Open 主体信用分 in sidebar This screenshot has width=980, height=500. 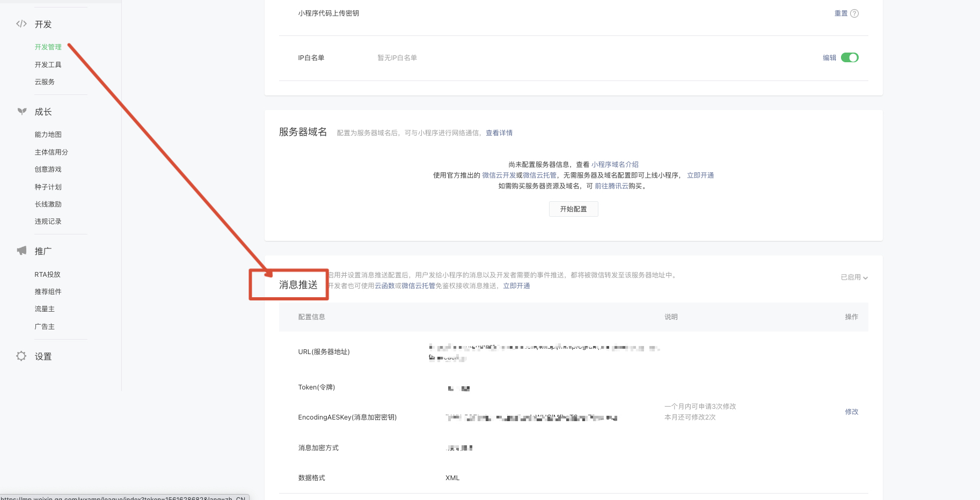pyautogui.click(x=52, y=152)
